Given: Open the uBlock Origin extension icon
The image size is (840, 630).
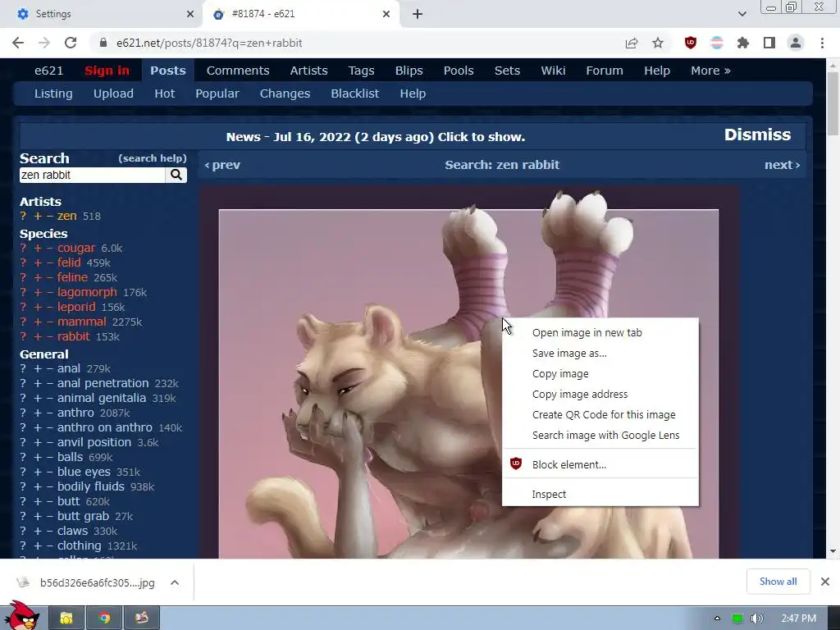Looking at the screenshot, I should (x=691, y=43).
